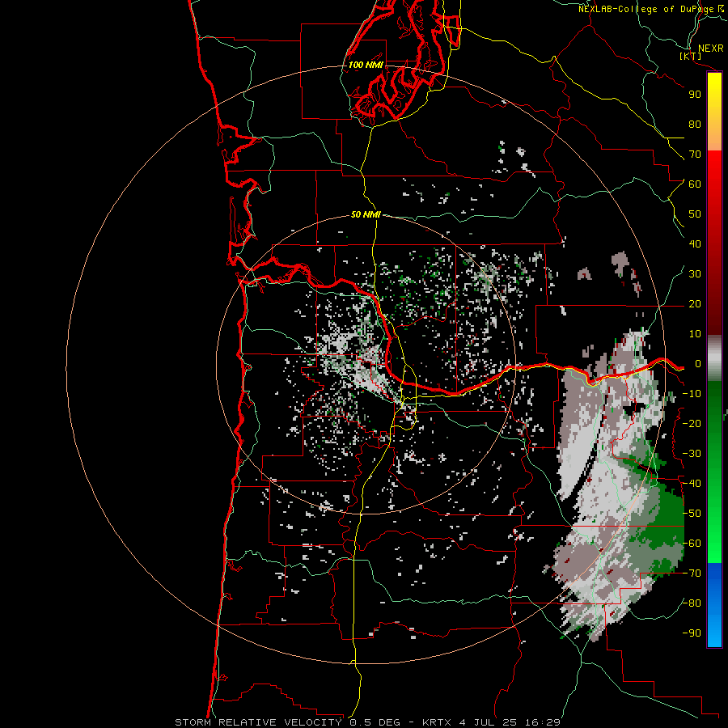Pick the gray zero-velocity color bar segment
728x728 pixels.
(x=714, y=358)
